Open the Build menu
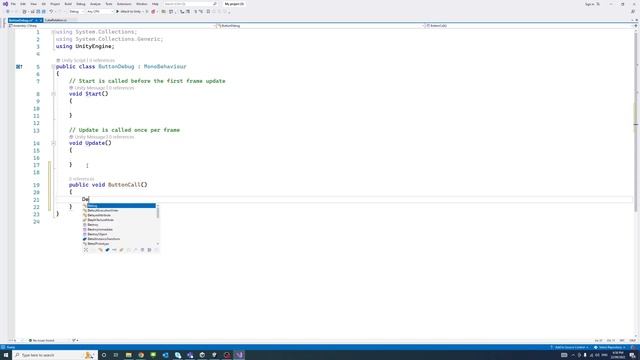Viewport: 640px width, 360px height. pyautogui.click(x=68, y=4)
